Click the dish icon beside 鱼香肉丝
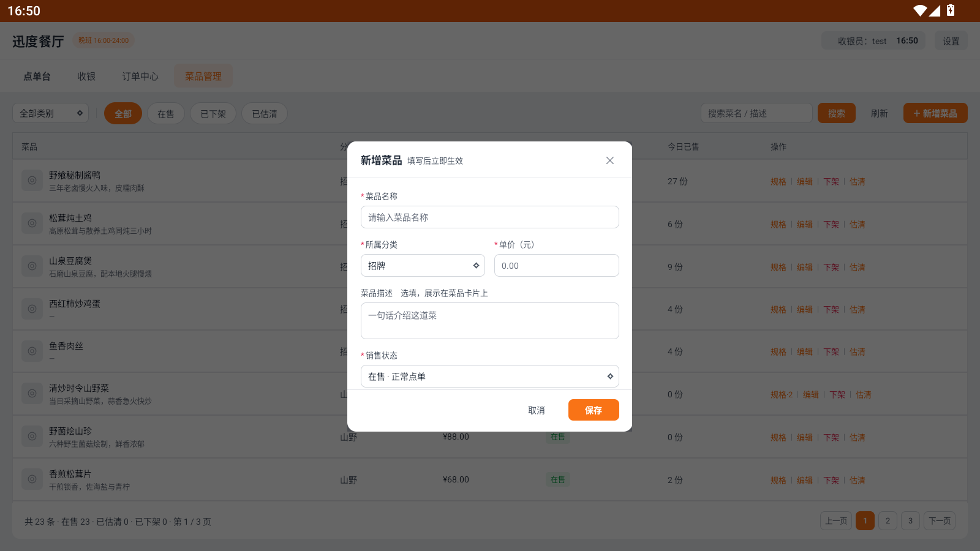The width and height of the screenshot is (980, 551). click(32, 351)
